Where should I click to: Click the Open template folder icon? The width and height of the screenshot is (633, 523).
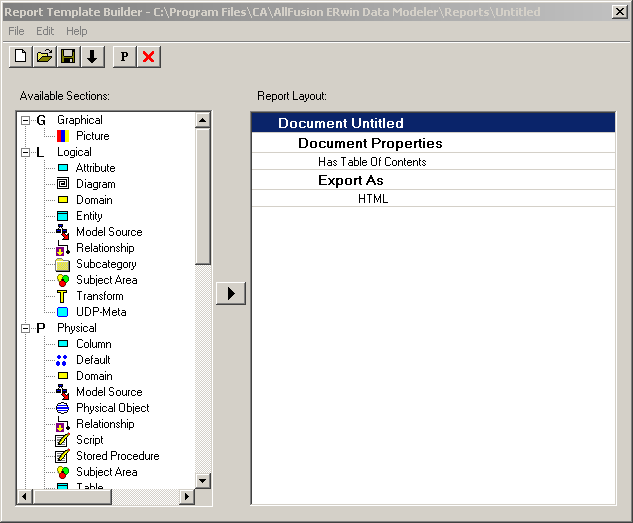coord(44,56)
